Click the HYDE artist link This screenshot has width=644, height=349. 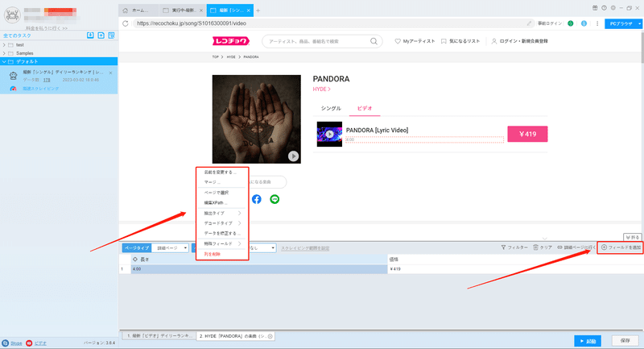coord(321,89)
